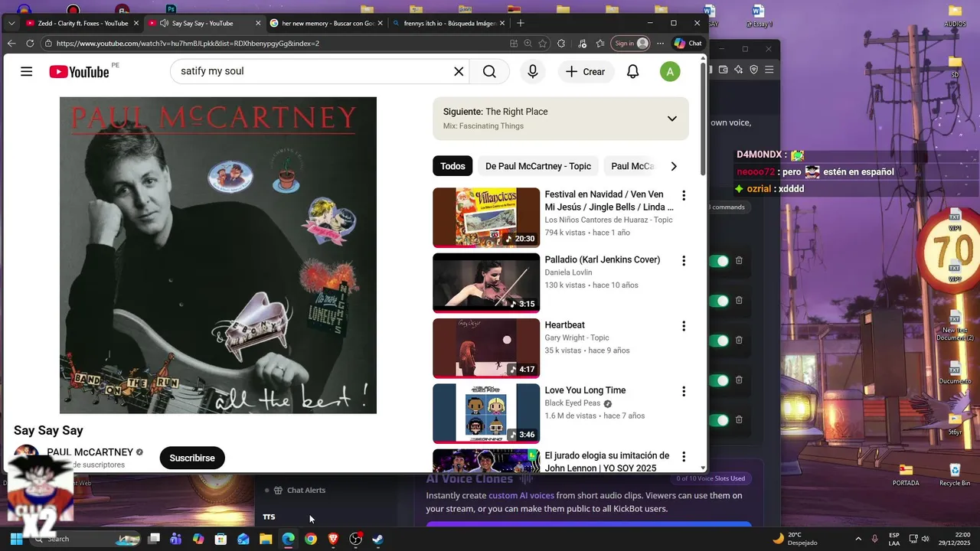The image size is (980, 551).
Task: Subscribe with the Suscribirse button
Action: point(192,458)
